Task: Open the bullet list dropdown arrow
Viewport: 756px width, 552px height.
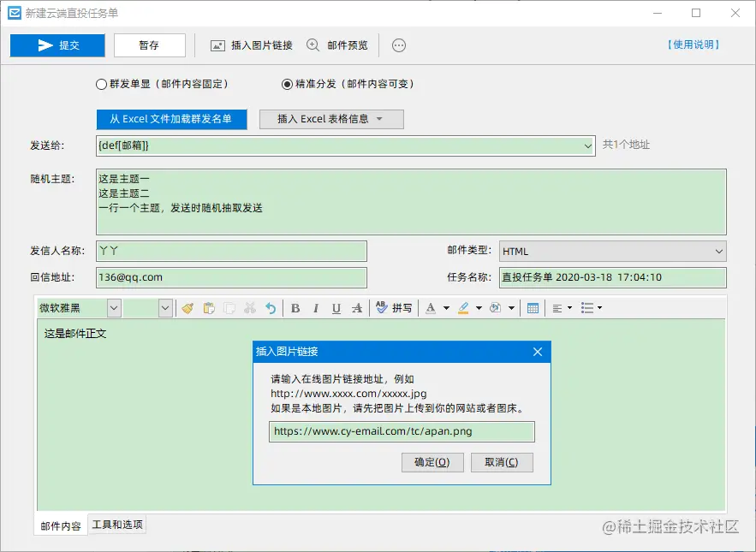Action: (x=600, y=308)
